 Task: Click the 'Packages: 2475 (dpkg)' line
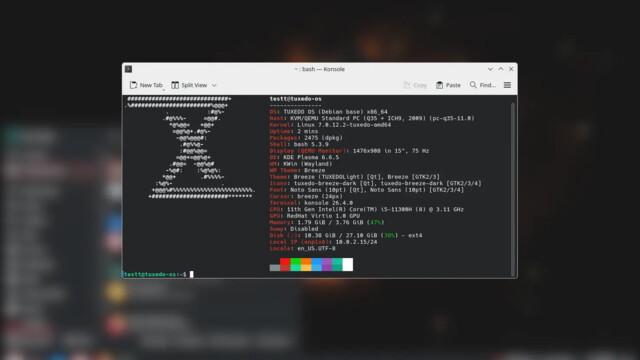[306, 138]
